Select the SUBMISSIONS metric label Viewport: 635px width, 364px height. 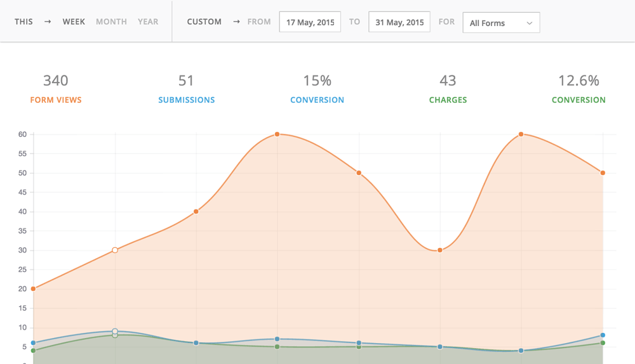(186, 100)
